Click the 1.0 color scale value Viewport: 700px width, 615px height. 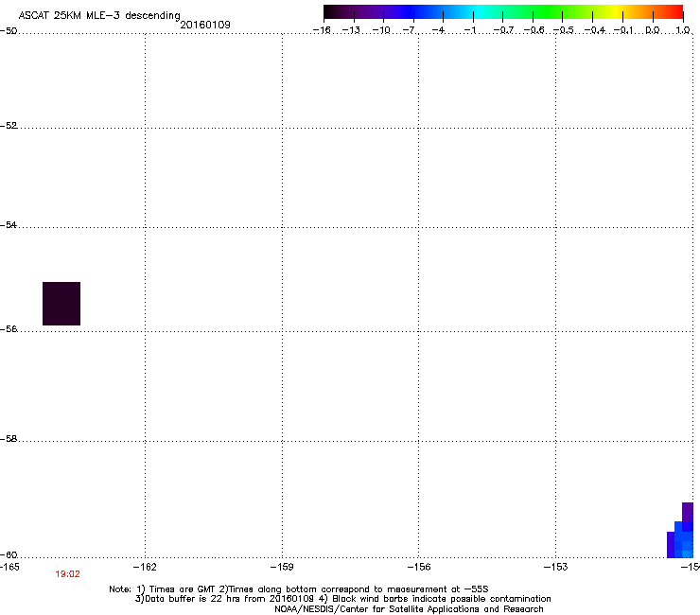[x=683, y=30]
